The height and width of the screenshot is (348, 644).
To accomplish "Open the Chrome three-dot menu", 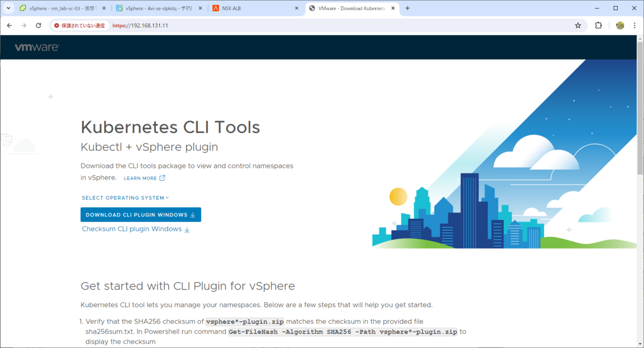I will (635, 25).
